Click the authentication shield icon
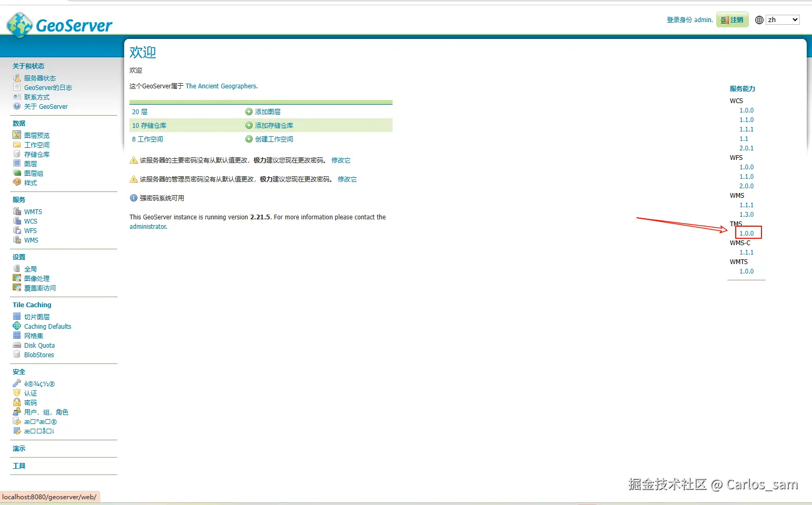Screen dimensions: 812x505 (17, 393)
